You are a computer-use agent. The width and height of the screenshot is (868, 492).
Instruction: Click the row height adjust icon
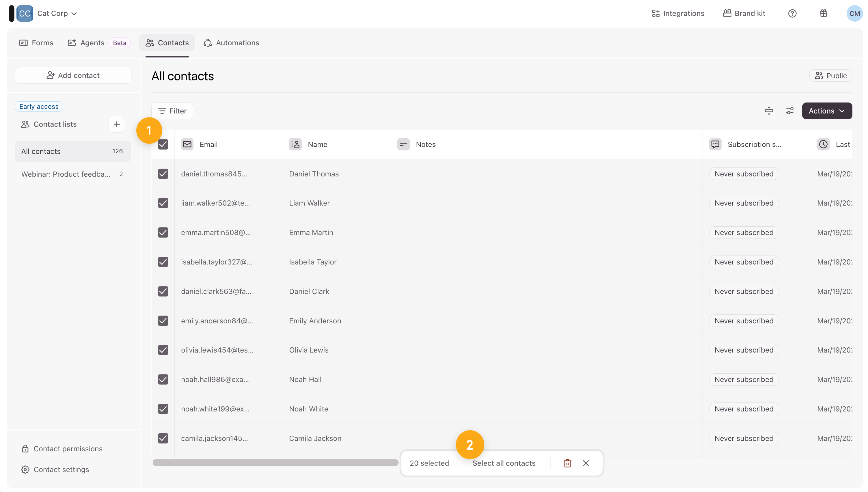pos(769,111)
